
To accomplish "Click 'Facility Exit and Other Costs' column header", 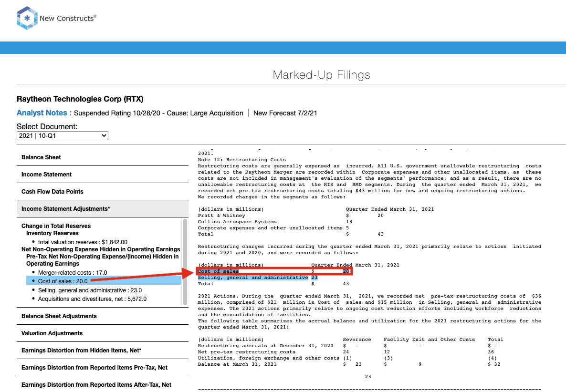I will (x=429, y=340).
